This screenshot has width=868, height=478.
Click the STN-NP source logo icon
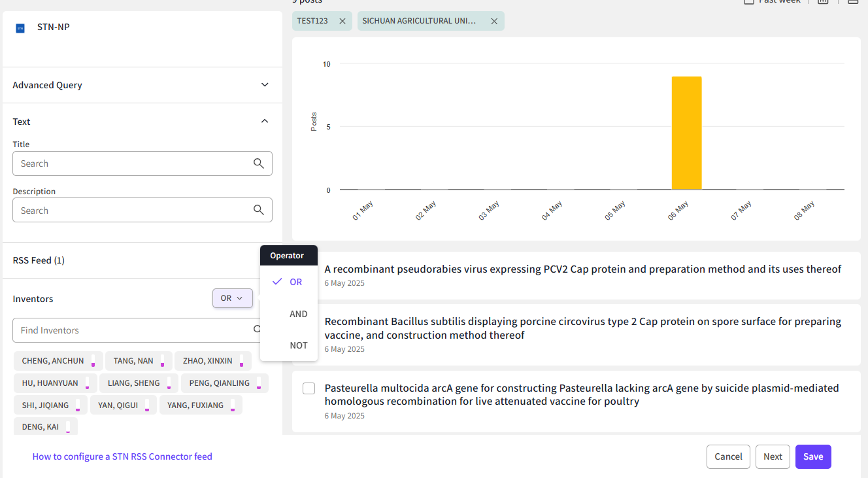tap(20, 28)
